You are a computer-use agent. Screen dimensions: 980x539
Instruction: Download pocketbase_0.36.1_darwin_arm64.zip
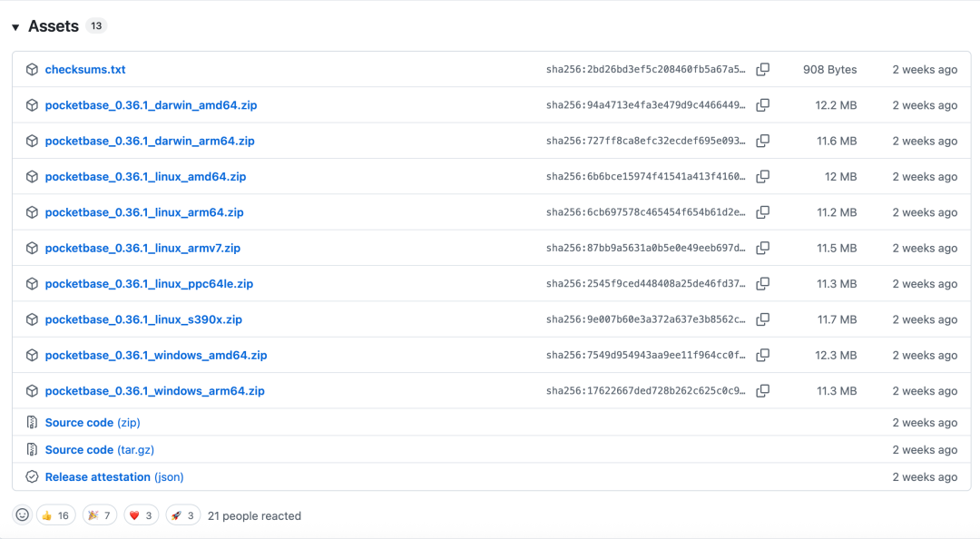tap(151, 141)
